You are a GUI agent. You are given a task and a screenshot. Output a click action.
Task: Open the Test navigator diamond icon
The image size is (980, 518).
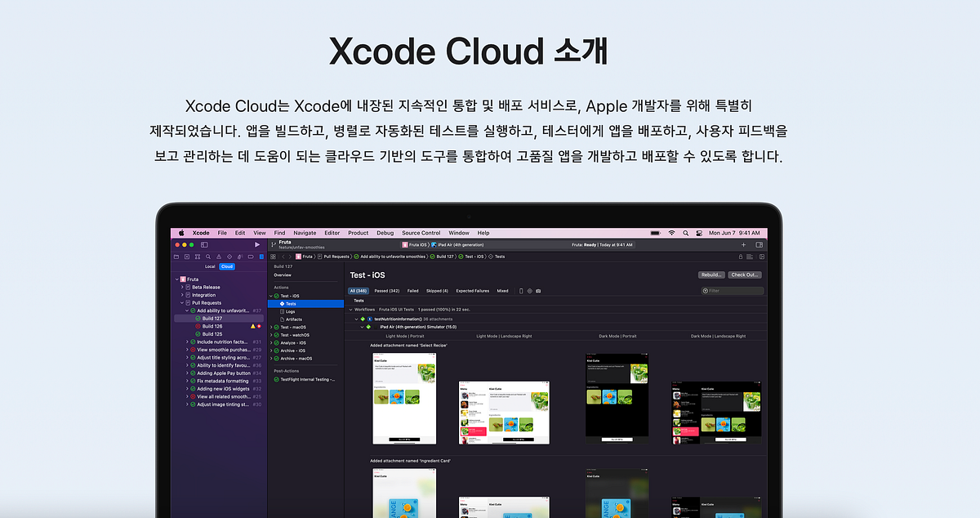coord(230,256)
